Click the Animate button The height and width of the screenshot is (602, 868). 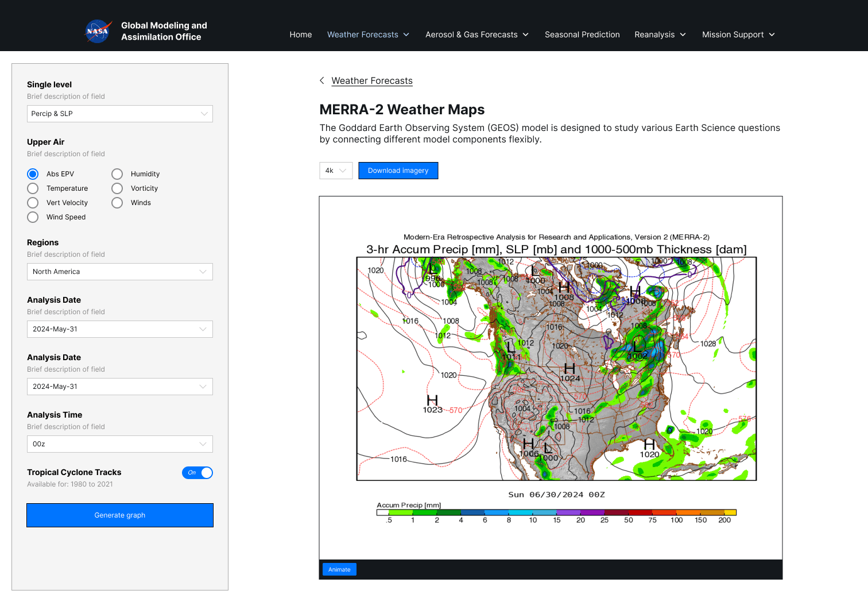339,569
